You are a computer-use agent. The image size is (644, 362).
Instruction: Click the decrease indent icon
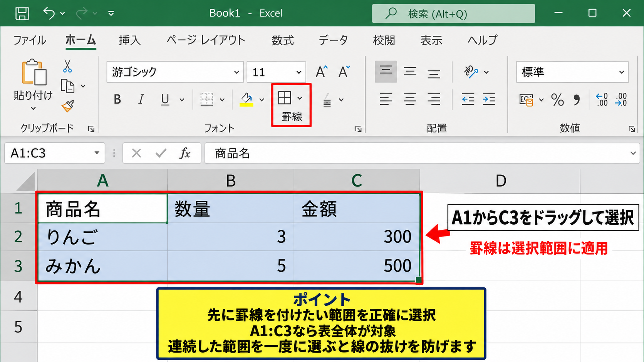[468, 100]
